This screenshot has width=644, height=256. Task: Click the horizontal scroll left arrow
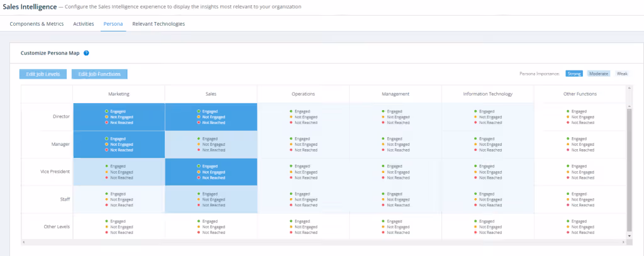click(23, 242)
